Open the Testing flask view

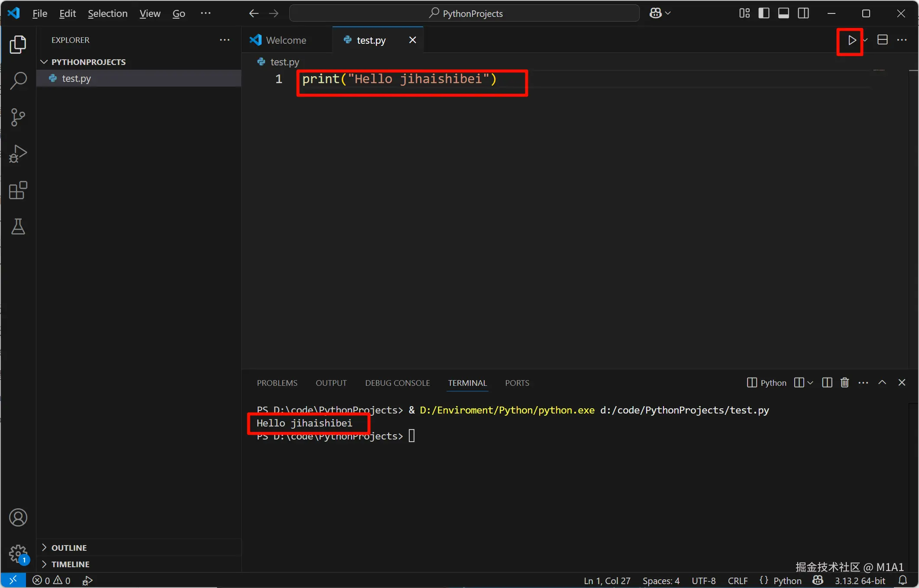tap(18, 226)
